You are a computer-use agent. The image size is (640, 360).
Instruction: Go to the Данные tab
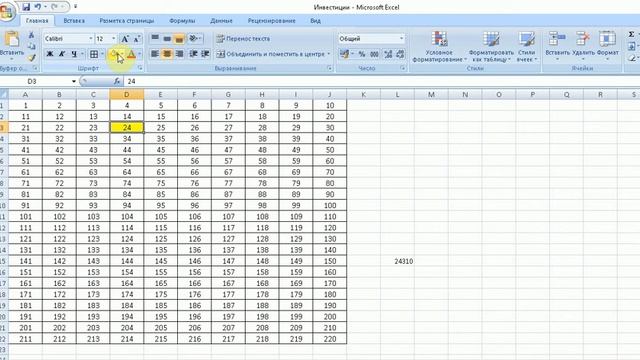(221, 20)
